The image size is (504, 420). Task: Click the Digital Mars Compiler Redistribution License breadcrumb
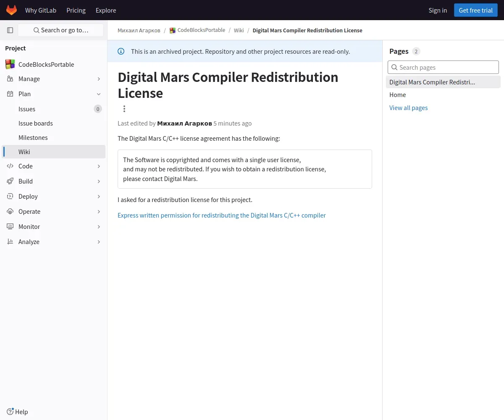(x=307, y=30)
